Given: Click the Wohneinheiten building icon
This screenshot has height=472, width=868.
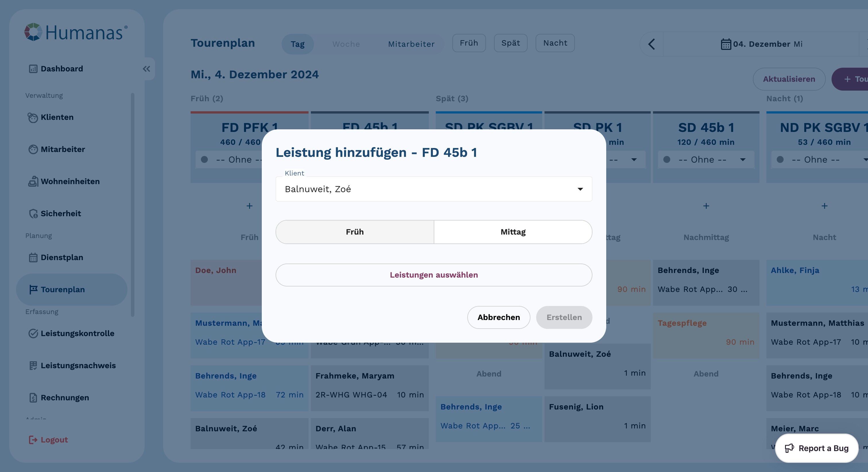Looking at the screenshot, I should [x=33, y=182].
